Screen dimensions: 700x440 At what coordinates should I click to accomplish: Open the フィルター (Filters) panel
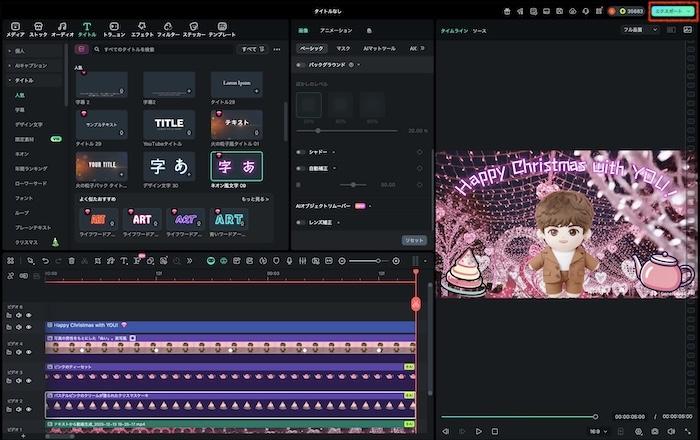(168, 29)
